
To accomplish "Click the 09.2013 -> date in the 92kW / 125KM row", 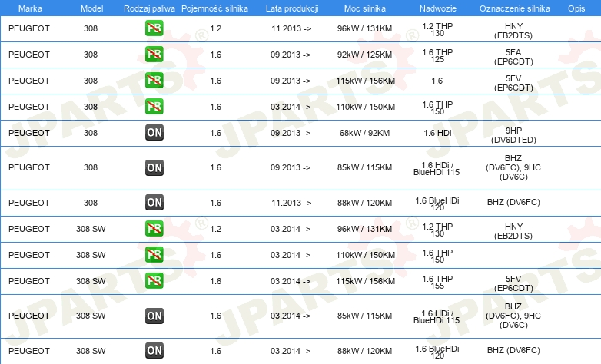I will tap(291, 55).
